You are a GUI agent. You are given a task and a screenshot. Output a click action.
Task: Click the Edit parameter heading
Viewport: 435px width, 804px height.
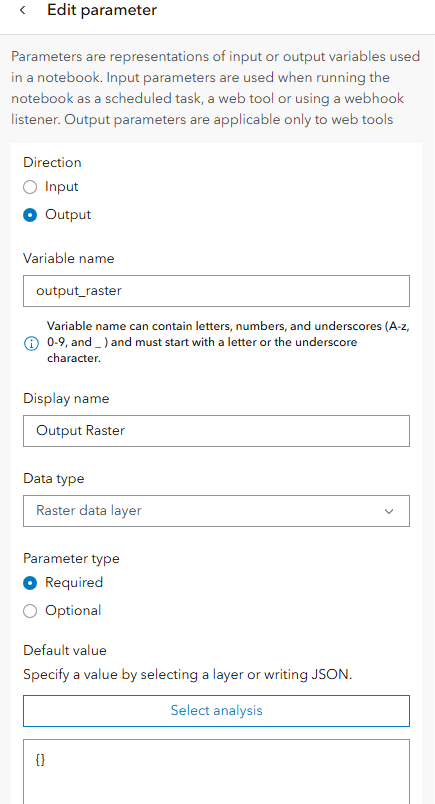click(102, 10)
